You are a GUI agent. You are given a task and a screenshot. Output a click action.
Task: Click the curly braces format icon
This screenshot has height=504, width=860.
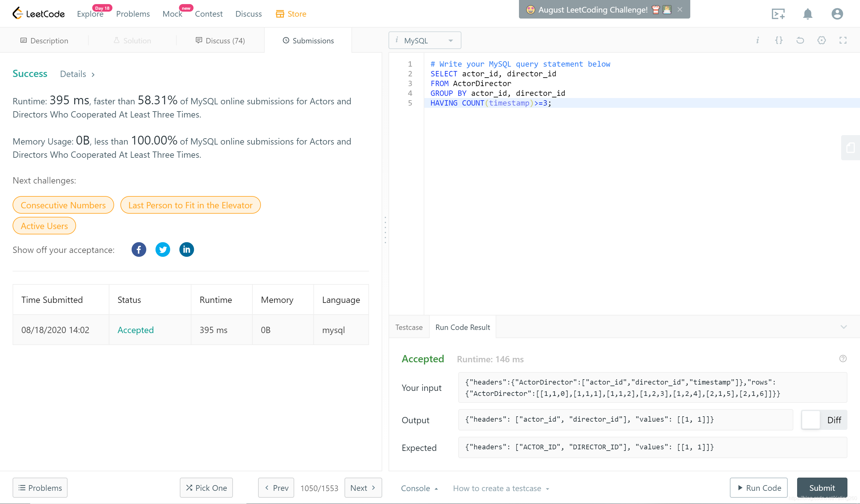(x=779, y=40)
